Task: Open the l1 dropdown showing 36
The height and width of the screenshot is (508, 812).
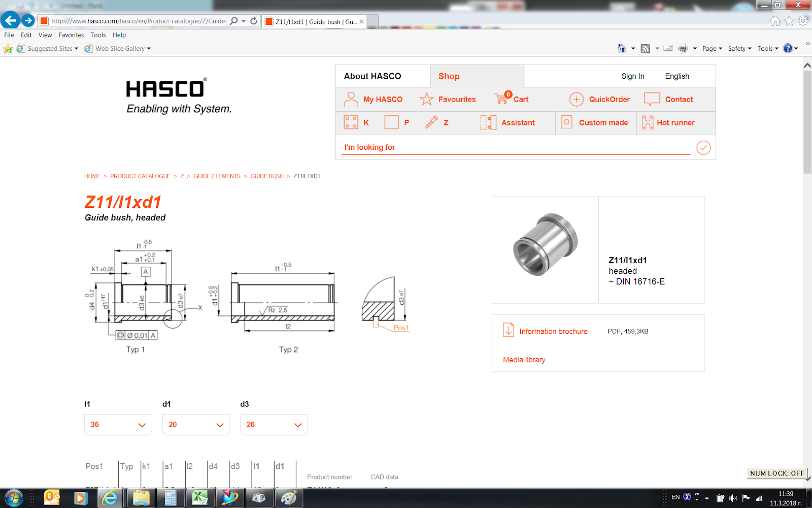Action: 118,424
